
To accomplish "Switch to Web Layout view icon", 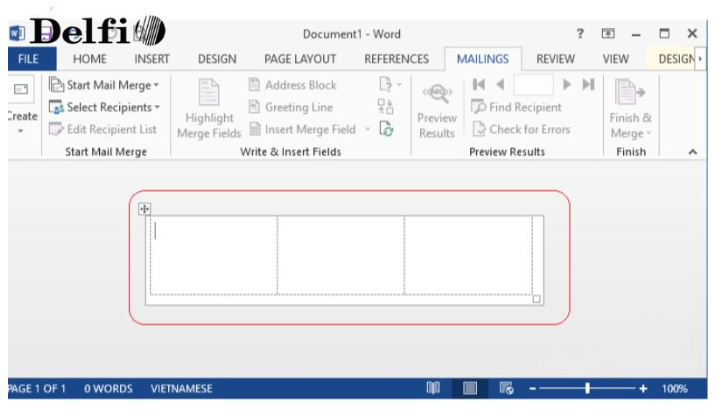I will pos(506,388).
